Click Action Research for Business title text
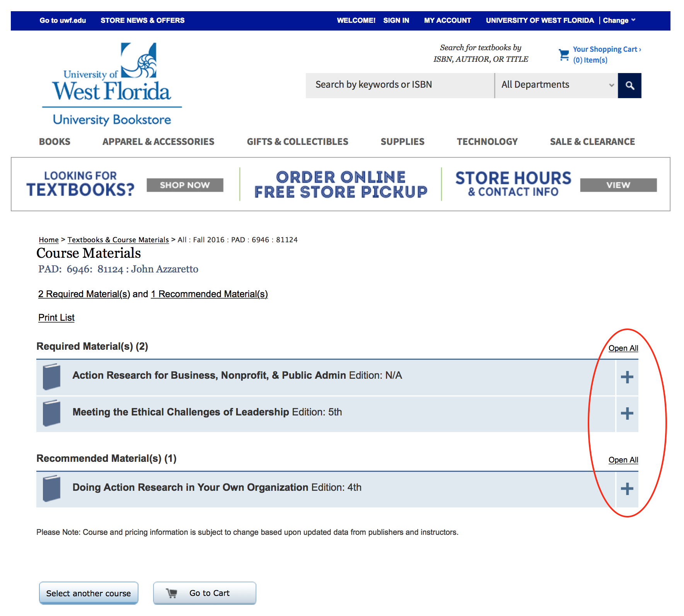Viewport: 684px width, 616px height. click(x=209, y=375)
